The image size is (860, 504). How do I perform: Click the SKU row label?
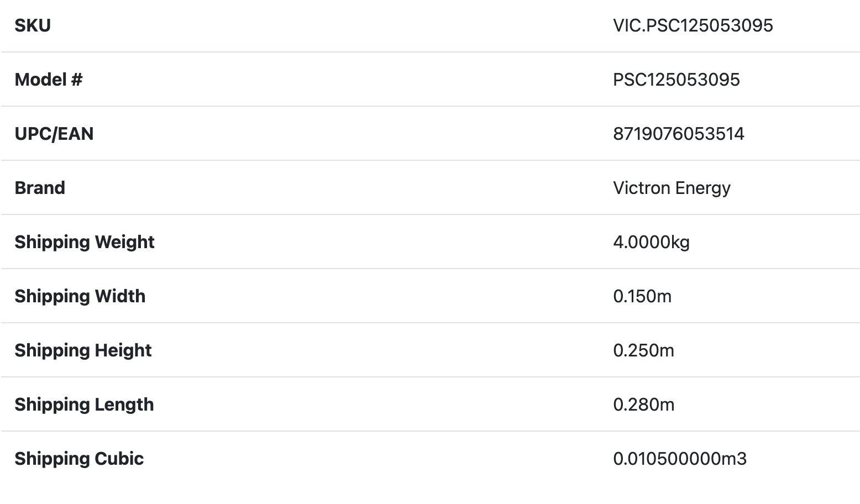click(33, 25)
